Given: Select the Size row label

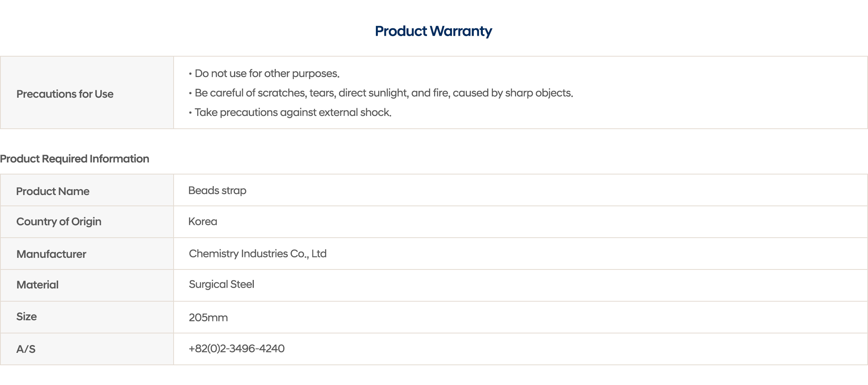Looking at the screenshot, I should (26, 316).
